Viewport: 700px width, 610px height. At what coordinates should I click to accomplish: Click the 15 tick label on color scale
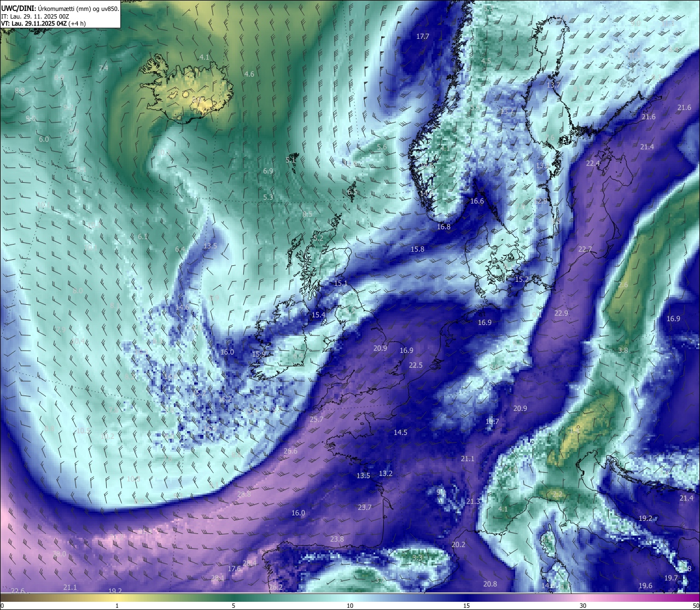point(466,606)
